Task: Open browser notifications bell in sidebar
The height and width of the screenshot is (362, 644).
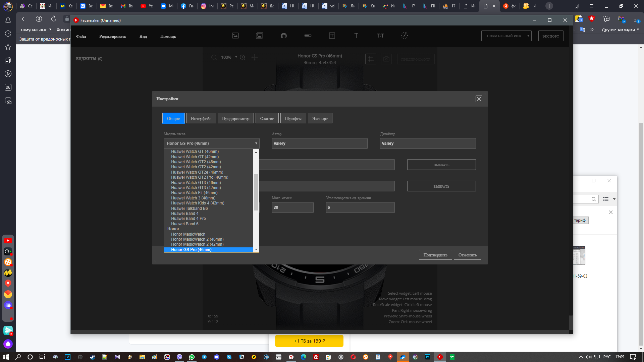Action: click(8, 20)
